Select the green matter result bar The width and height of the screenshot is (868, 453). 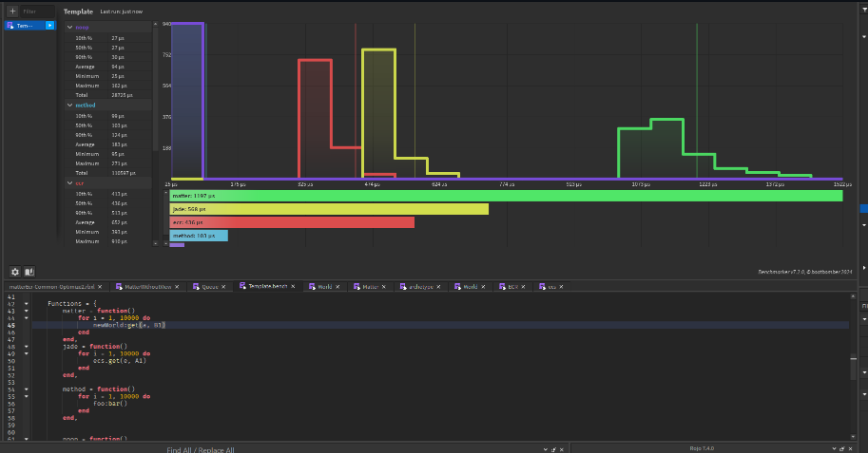point(505,196)
